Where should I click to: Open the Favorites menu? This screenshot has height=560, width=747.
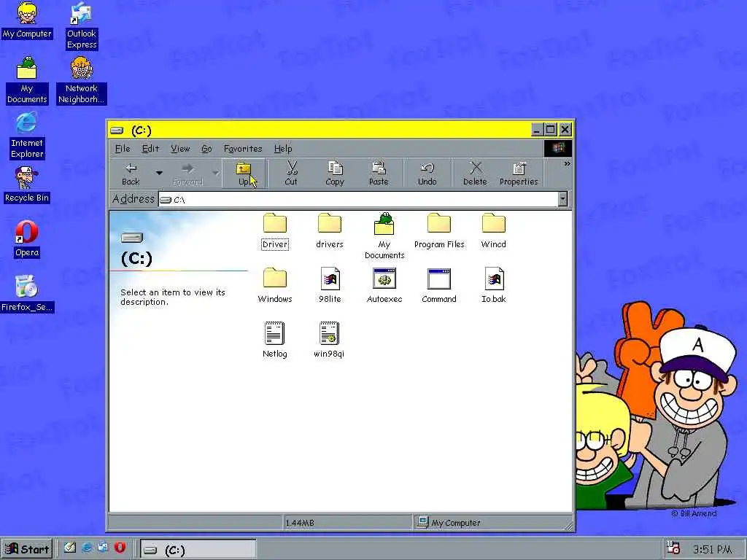(x=243, y=149)
